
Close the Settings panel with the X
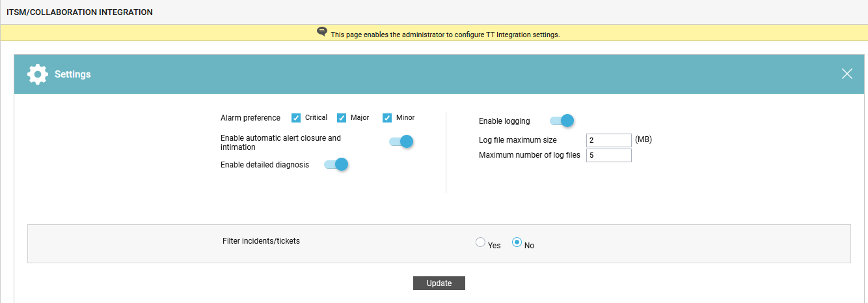pos(847,74)
